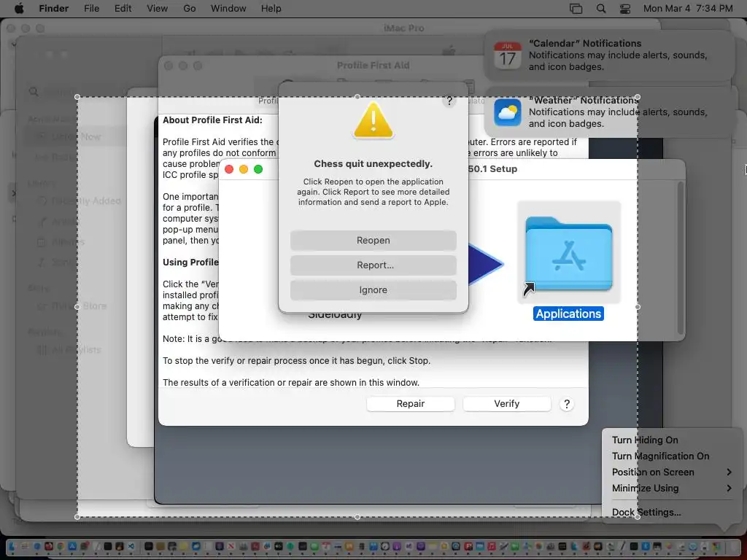The width and height of the screenshot is (747, 560).
Task: Open help from the crash dialog question mark
Action: (449, 101)
